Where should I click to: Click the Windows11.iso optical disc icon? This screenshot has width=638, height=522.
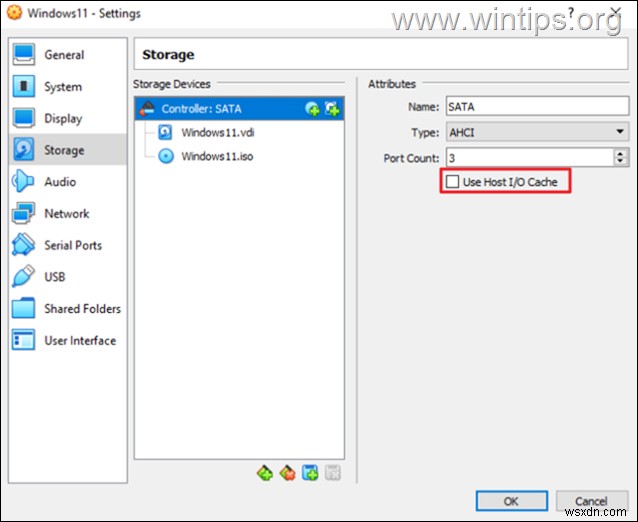coord(166,156)
